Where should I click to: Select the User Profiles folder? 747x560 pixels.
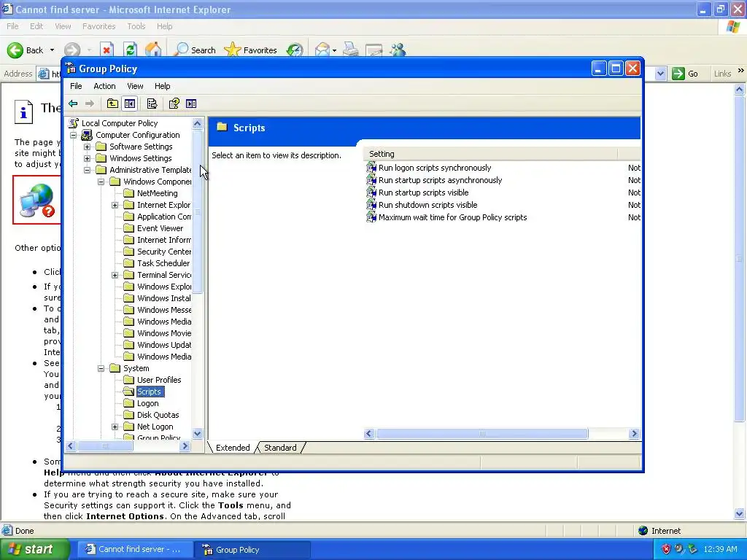point(159,380)
